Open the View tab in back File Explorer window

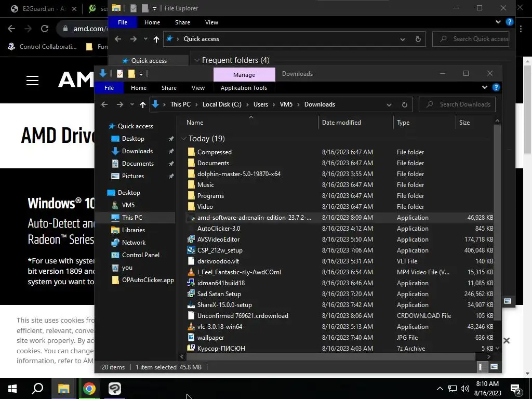pos(211,22)
